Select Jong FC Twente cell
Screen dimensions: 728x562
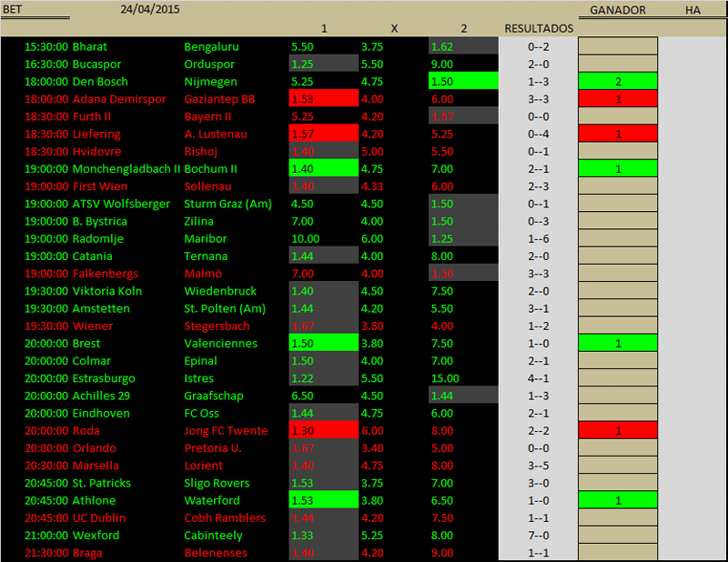point(226,431)
